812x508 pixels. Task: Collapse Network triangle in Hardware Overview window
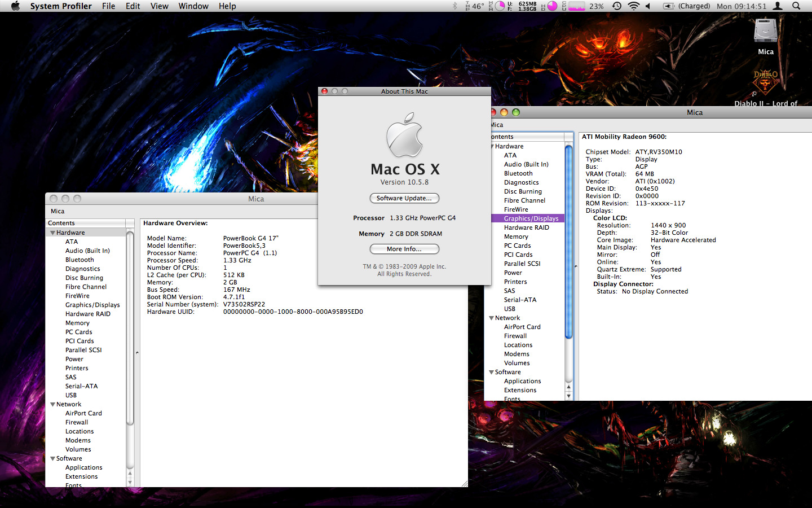[52, 404]
